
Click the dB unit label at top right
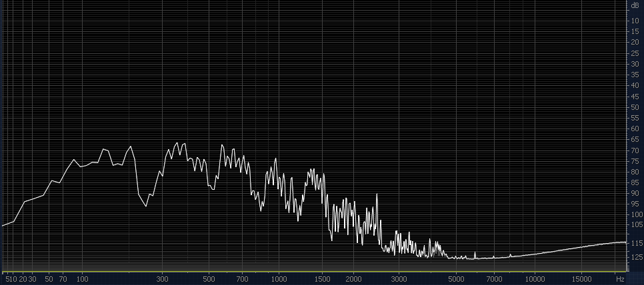tap(635, 5)
